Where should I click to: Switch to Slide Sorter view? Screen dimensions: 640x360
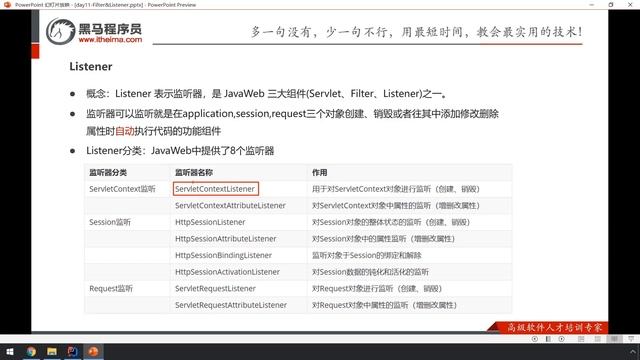click(598, 339)
